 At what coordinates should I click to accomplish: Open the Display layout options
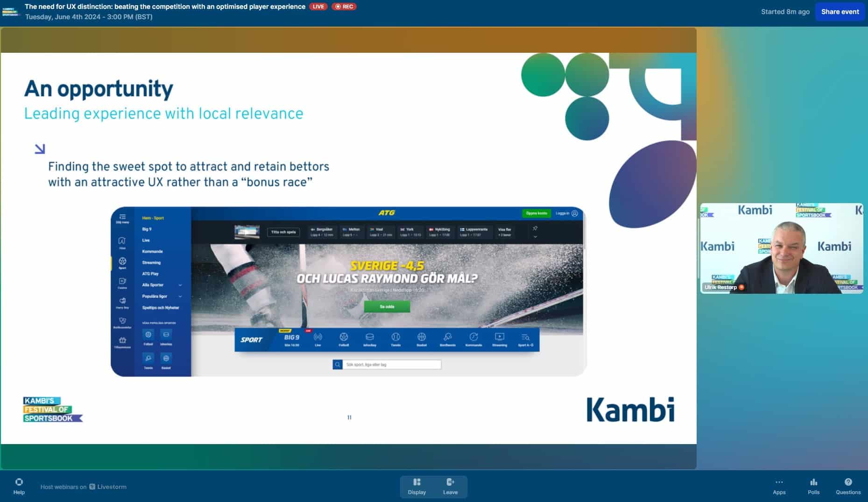click(416, 487)
